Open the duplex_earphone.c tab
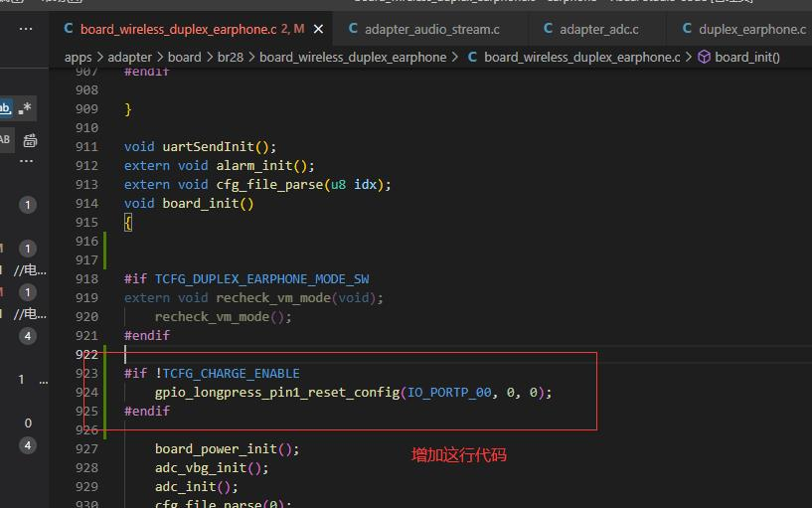 pos(745,30)
